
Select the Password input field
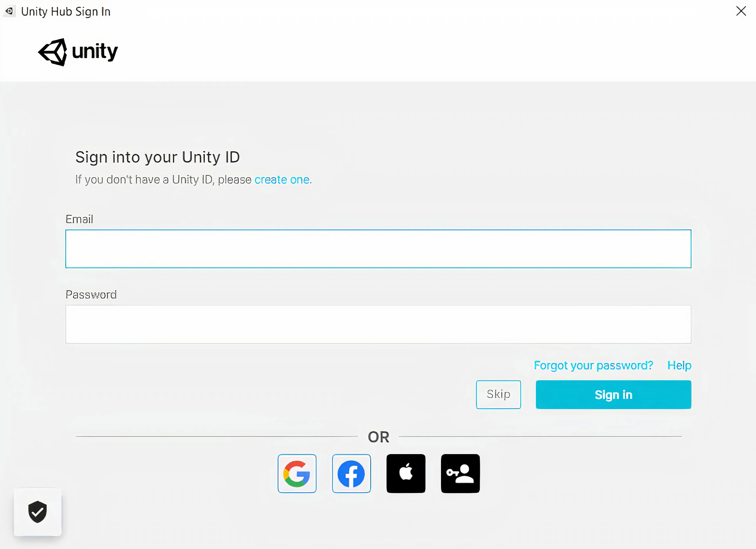(378, 324)
